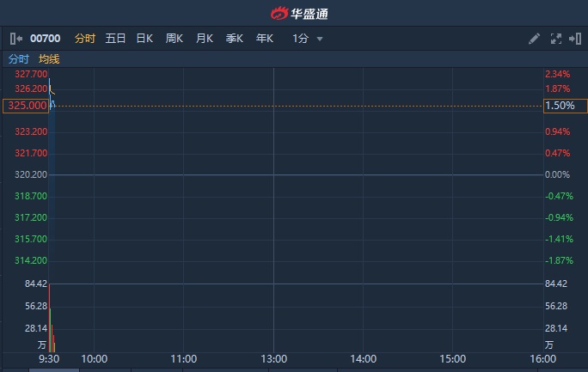Open the 1分 interval dropdown
Screen dimensions: 588x372
point(300,39)
